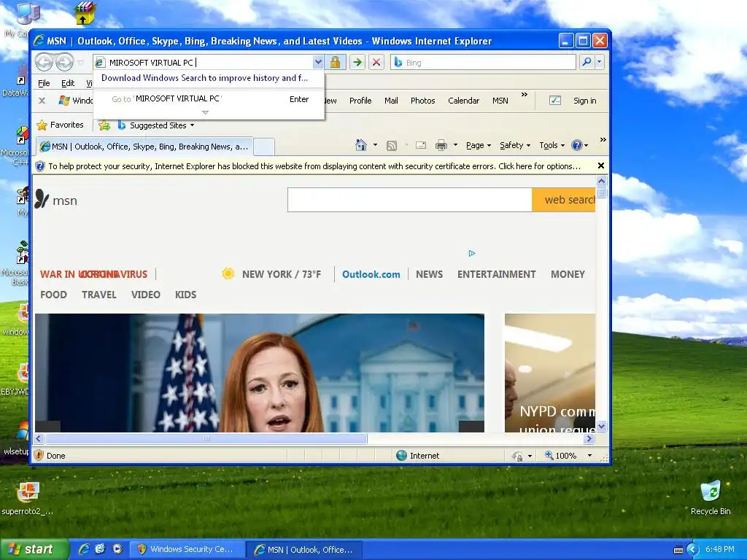747x560 pixels.
Task: Open the File menu
Action: point(44,83)
